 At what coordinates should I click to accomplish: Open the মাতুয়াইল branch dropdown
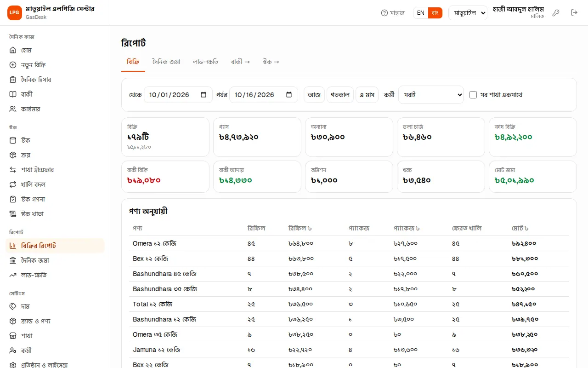[x=468, y=13]
